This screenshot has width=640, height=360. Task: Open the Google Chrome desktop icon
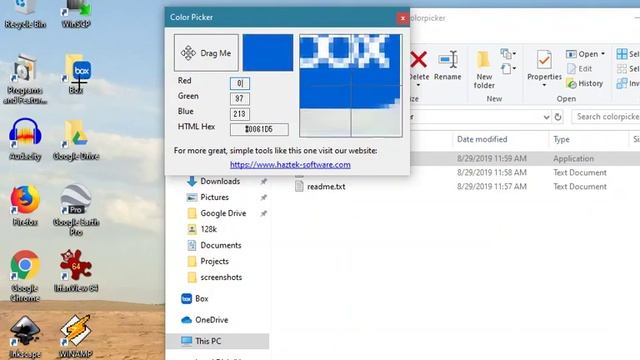[25, 276]
